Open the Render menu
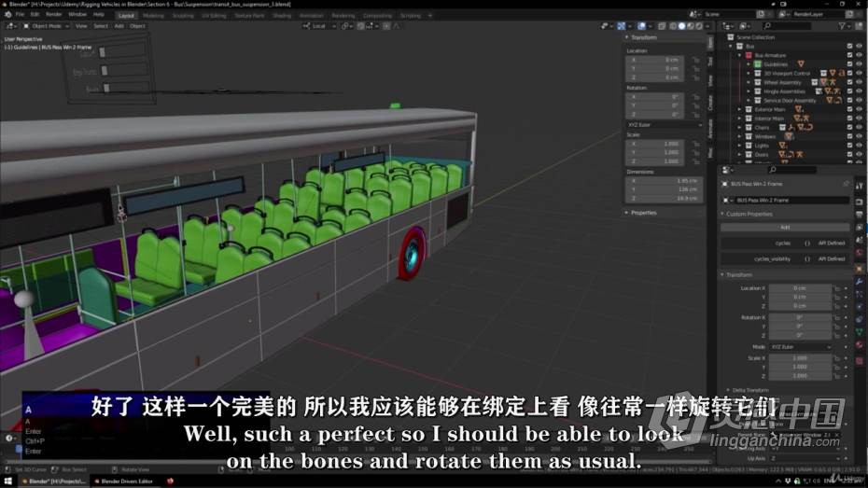Viewport: 868px width, 488px height. click(x=54, y=15)
